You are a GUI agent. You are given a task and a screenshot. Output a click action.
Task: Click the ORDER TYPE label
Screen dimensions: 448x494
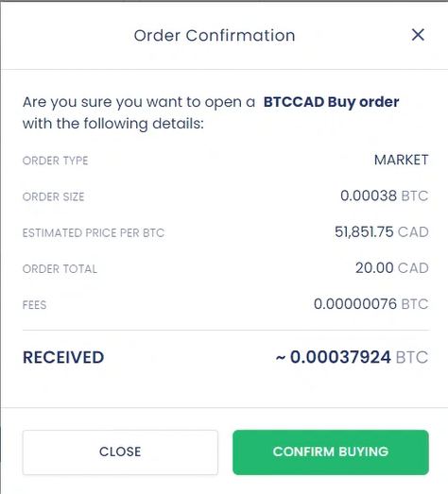(x=55, y=161)
